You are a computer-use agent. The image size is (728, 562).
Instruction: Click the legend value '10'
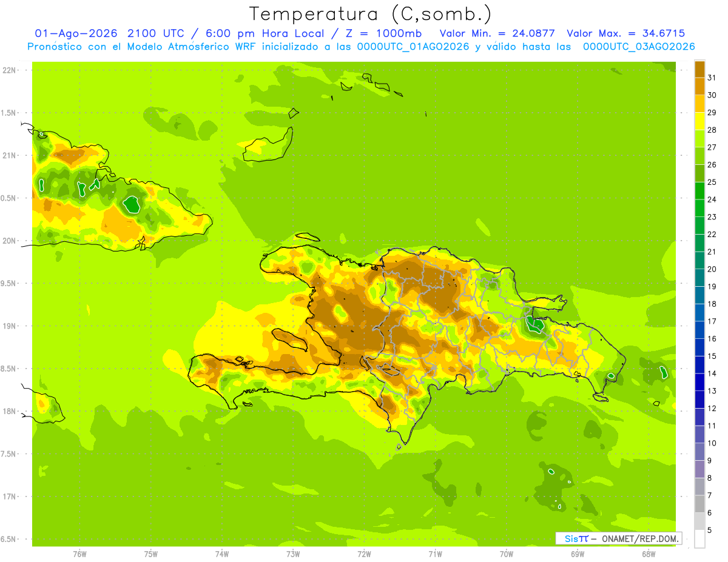[x=712, y=443]
